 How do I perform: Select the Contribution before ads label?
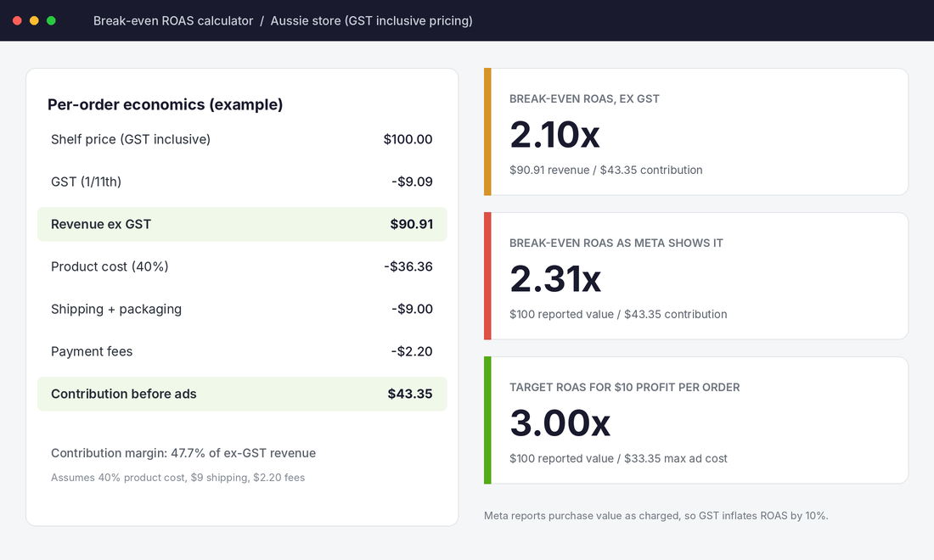[124, 394]
